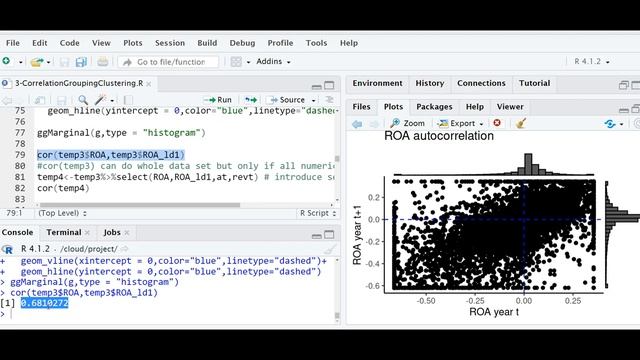The image size is (640, 360).
Task: Click the Source button
Action: pos(287,100)
